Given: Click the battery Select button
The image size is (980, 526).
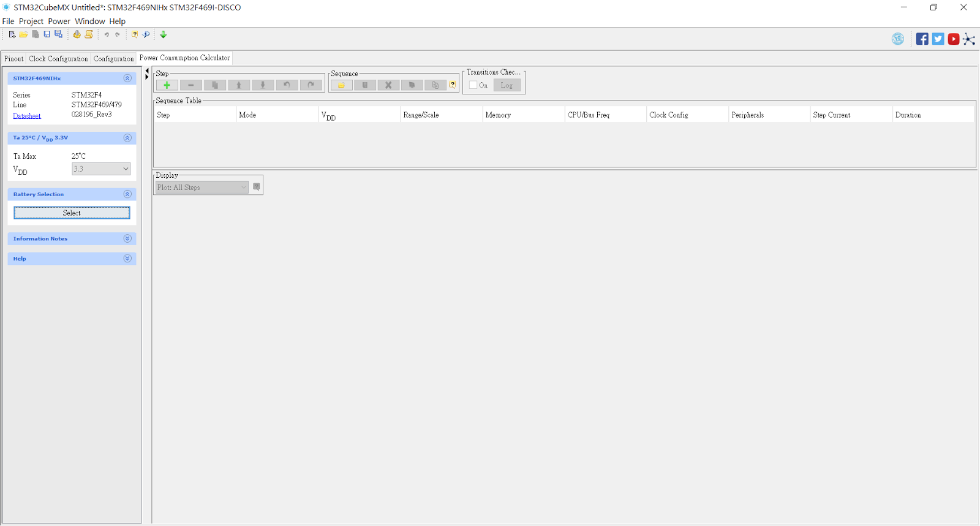Looking at the screenshot, I should 72,213.
